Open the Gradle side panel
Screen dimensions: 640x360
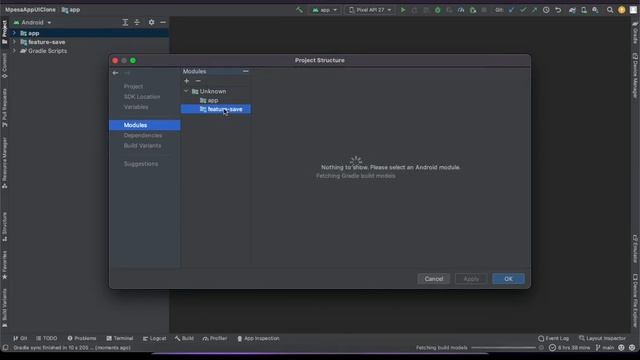click(635, 33)
